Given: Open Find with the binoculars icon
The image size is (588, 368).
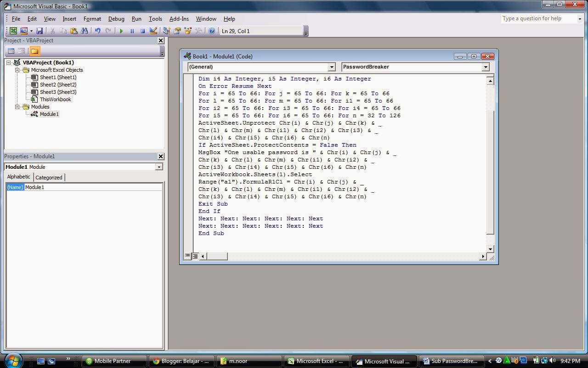Looking at the screenshot, I should 85,31.
